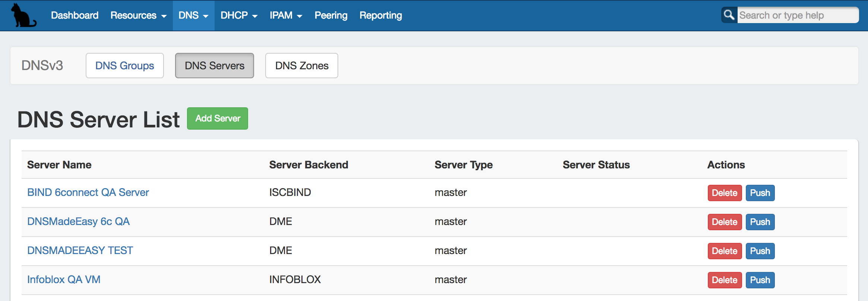
Task: Push the Infoblox QA VM server
Action: click(x=760, y=280)
